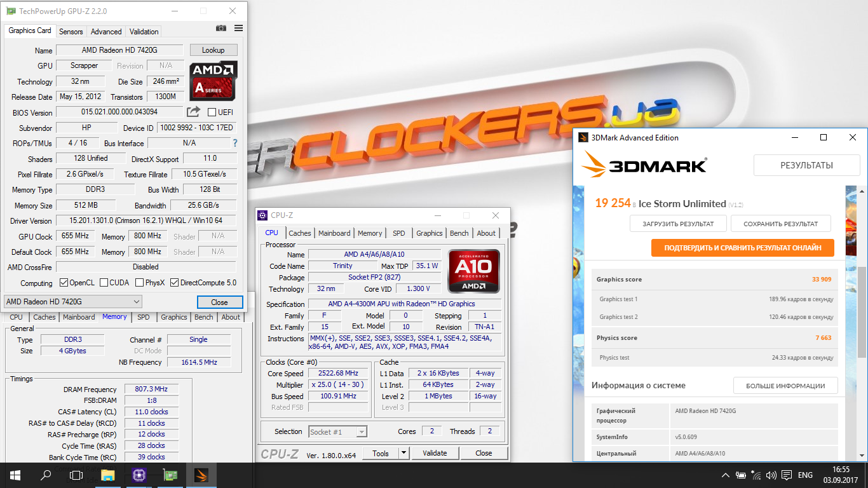868x488 pixels.
Task: Click CPU-Z title bar app icon
Action: tap(263, 215)
